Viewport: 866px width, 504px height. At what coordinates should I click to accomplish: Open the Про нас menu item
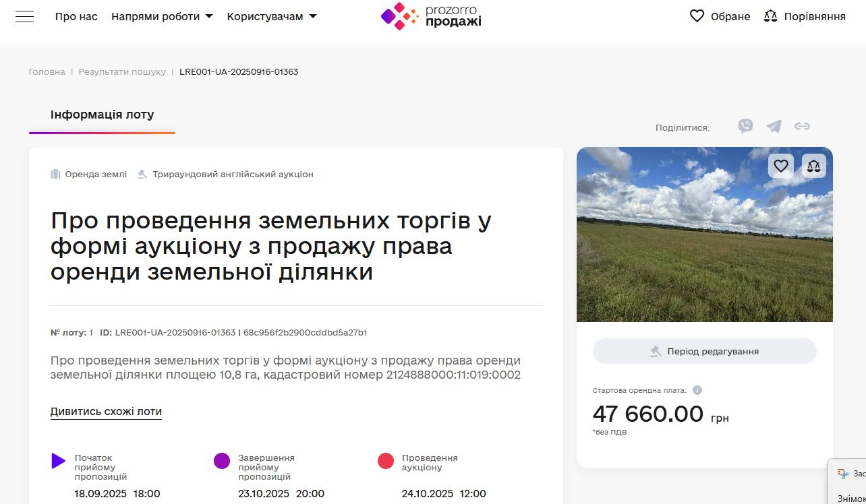(76, 16)
